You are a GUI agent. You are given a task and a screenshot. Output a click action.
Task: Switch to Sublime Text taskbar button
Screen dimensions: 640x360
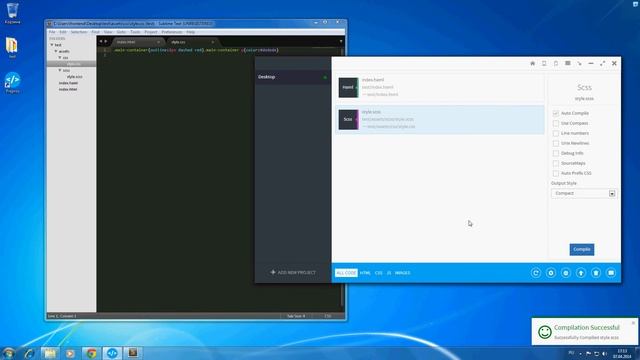coord(133,353)
